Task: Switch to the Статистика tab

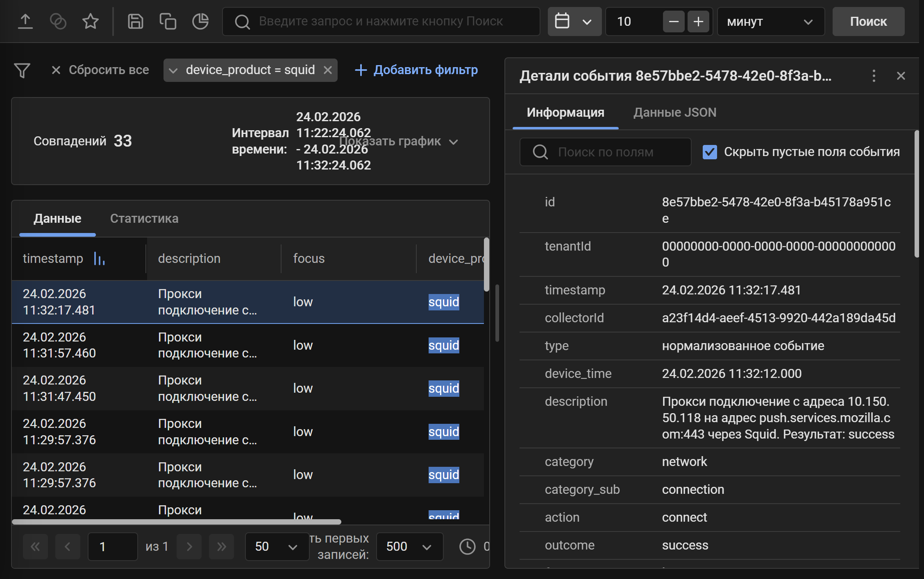Action: [144, 219]
